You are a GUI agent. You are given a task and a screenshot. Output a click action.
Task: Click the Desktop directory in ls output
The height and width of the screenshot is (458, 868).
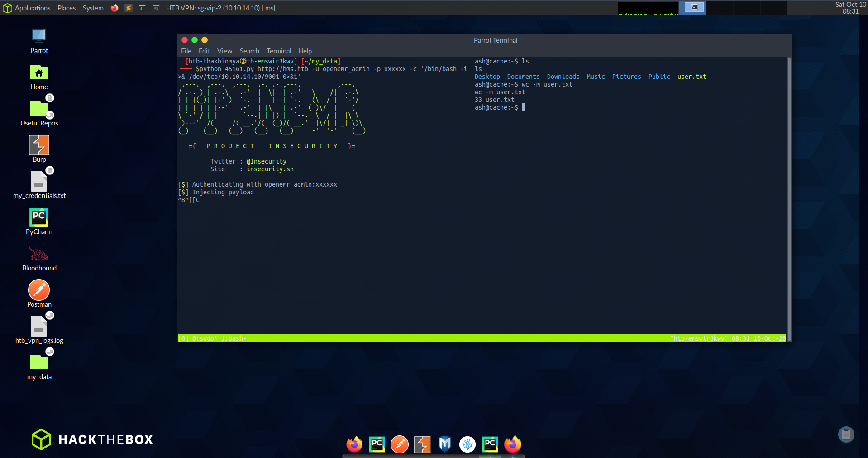[x=487, y=77]
